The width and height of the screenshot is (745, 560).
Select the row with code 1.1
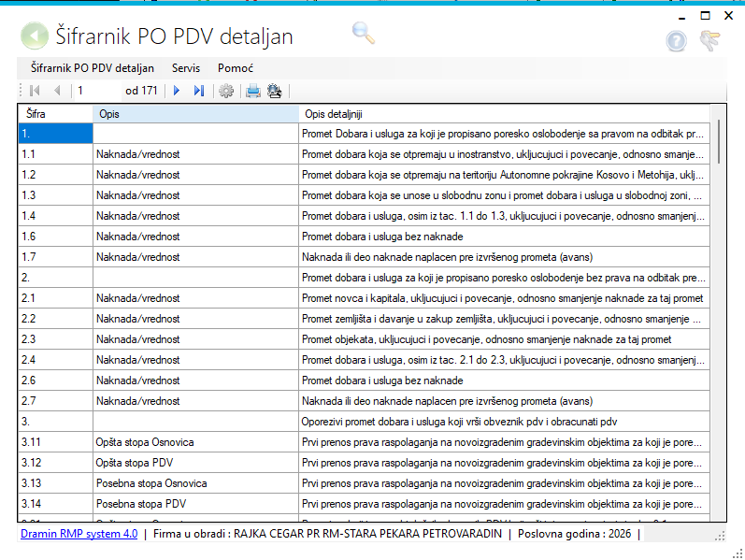coord(365,154)
